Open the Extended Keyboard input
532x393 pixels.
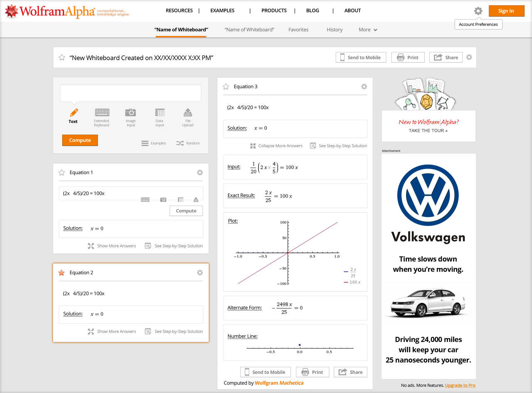pos(102,118)
